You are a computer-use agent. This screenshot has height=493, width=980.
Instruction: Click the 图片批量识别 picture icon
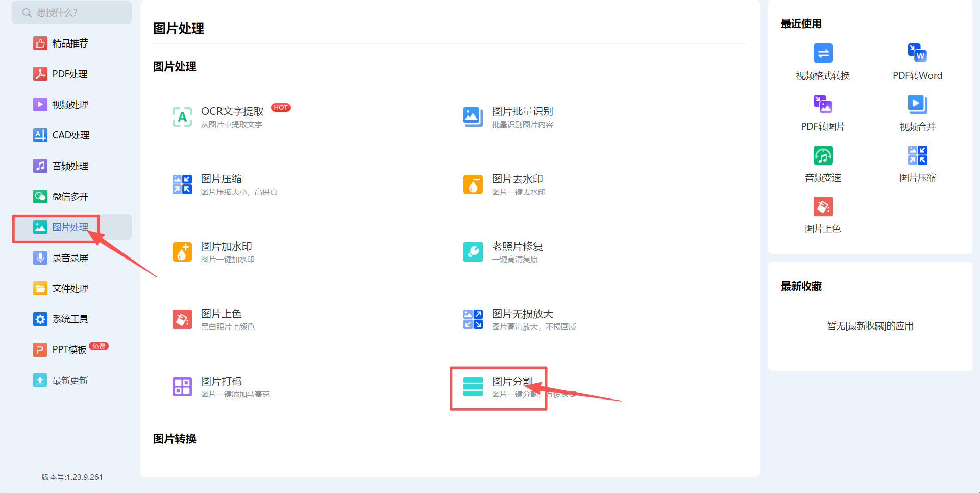pos(473,117)
